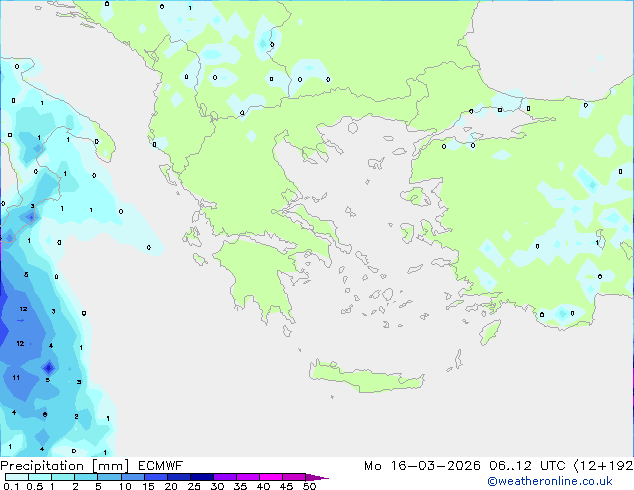Select the 35–40 mm magenta swatch
The width and height of the screenshot is (634, 490).
(x=248, y=477)
